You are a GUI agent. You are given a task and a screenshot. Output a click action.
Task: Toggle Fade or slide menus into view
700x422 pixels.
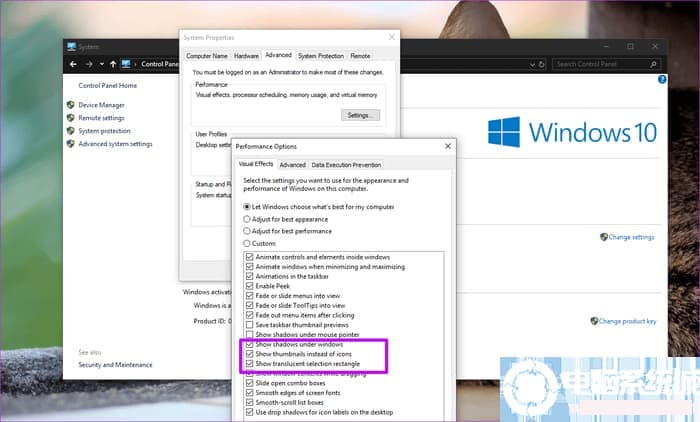(250, 296)
